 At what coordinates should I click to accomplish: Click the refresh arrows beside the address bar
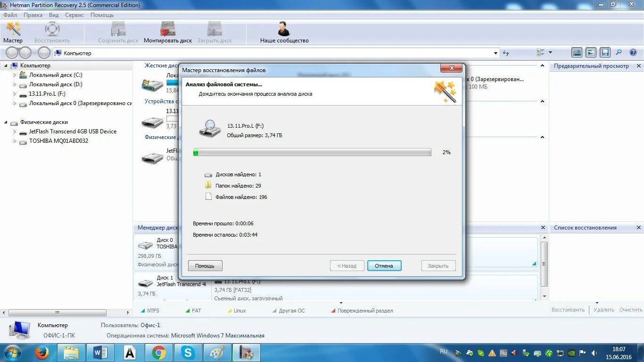coord(506,53)
